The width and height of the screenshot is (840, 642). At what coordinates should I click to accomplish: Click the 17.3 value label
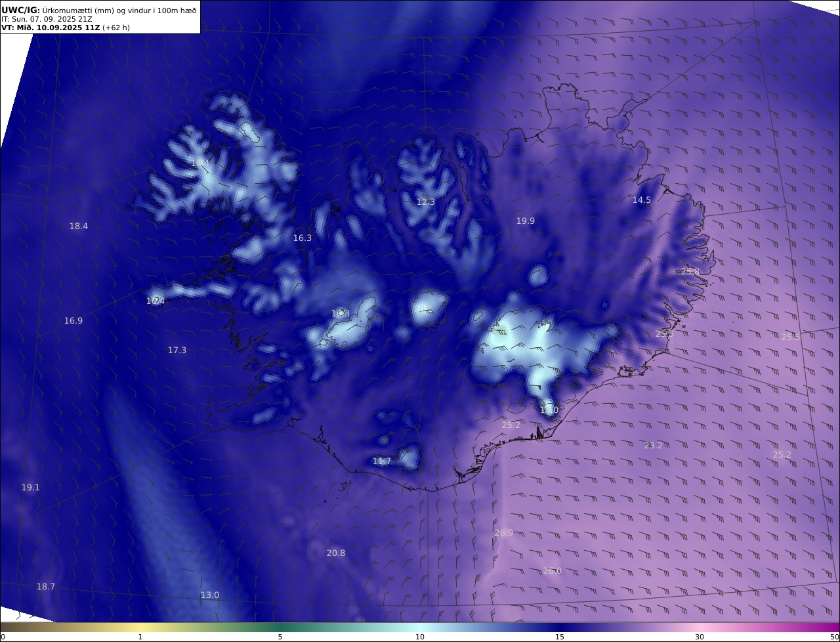pos(177,351)
